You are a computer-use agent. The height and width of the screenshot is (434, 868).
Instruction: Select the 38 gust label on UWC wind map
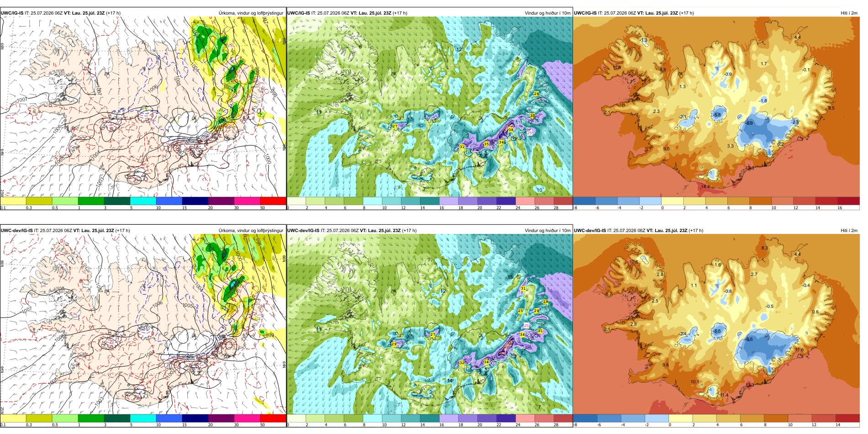point(511,130)
